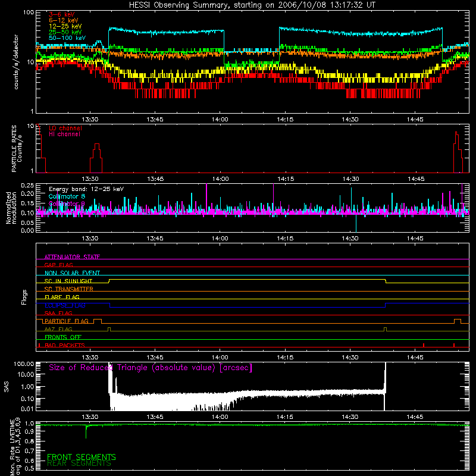The image size is (476, 476).
Task: Click the 0.9 tick on livetime axis
Action: coord(29,432)
